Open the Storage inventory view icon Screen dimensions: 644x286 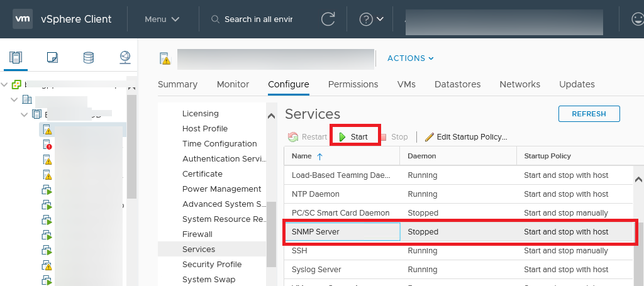(89, 58)
